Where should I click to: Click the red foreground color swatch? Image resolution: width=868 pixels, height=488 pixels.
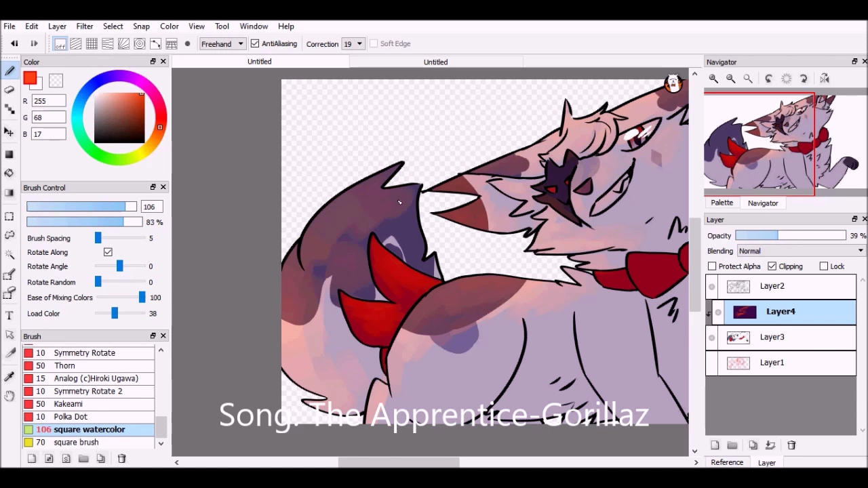[30, 79]
